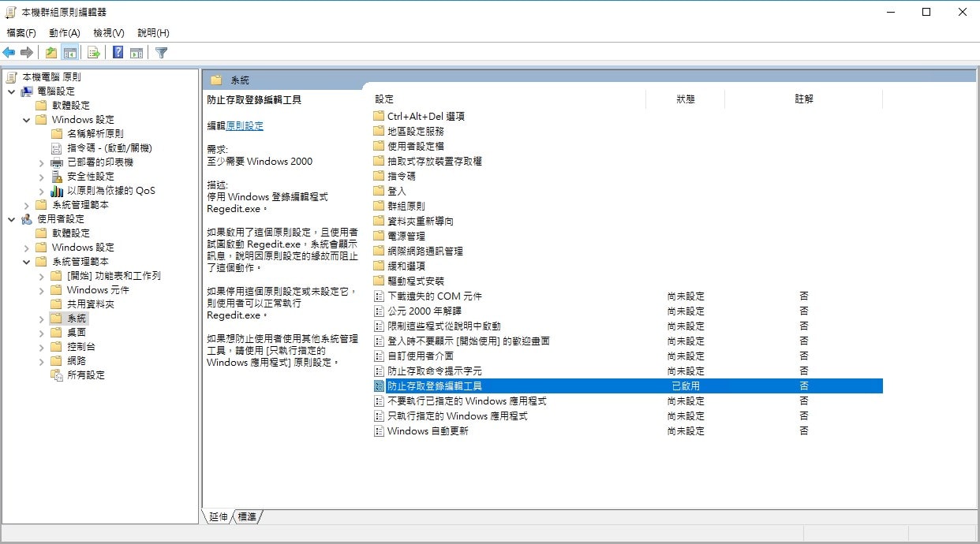
Task: Open the Ctrl+Alt+Del 選項 folder
Action: click(425, 116)
